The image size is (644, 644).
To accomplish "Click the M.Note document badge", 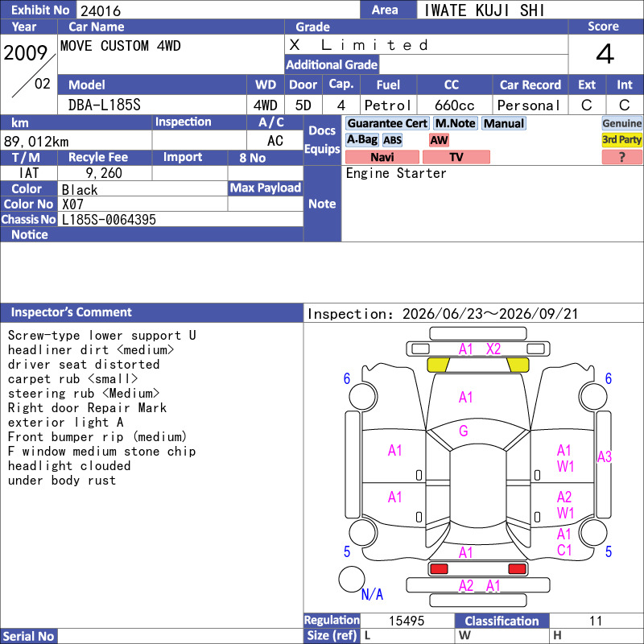I will click(x=455, y=123).
